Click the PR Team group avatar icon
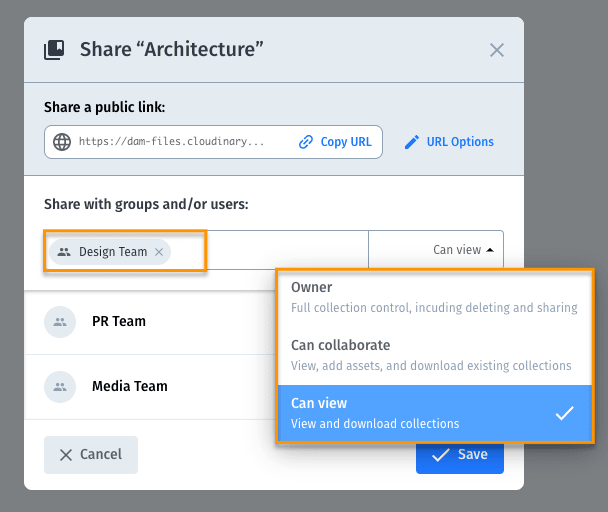The width and height of the screenshot is (608, 512). pos(60,322)
